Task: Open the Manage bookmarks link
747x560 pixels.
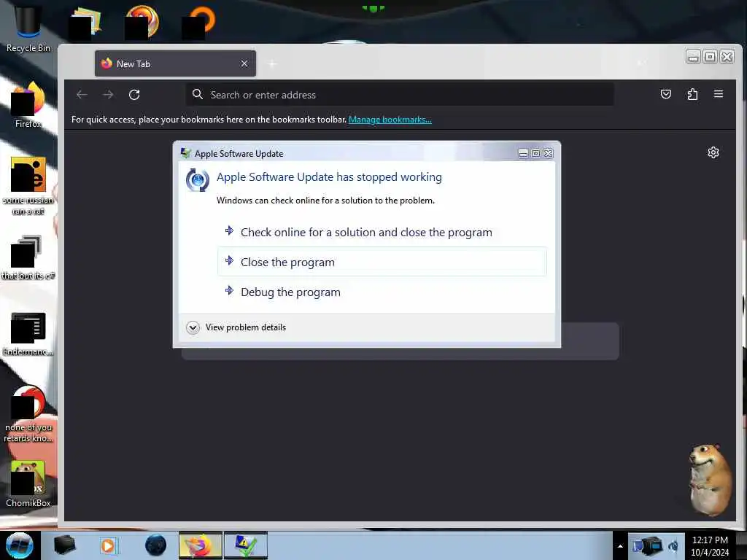Action: pos(390,120)
